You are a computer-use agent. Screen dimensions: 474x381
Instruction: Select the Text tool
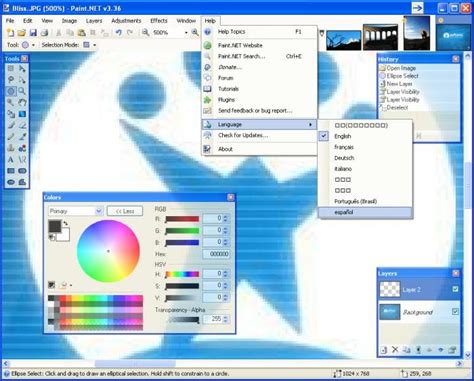[x=11, y=160]
